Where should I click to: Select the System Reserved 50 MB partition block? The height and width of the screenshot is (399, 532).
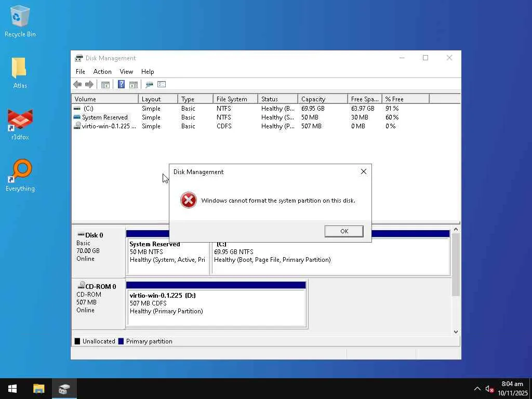168,257
